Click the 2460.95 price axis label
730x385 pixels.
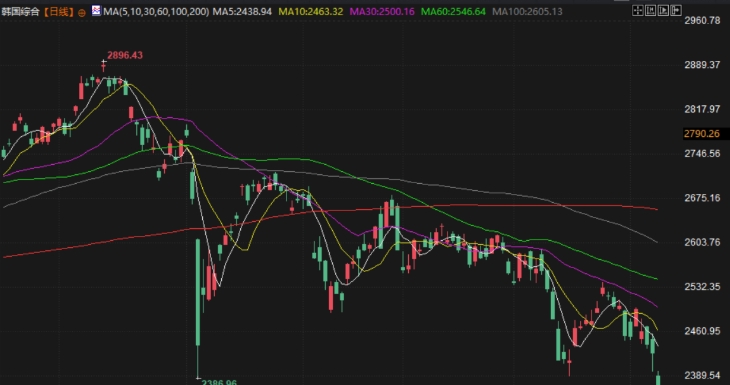coord(702,331)
